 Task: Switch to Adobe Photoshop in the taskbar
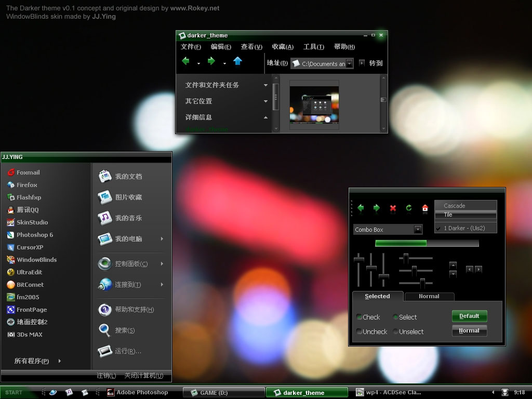click(137, 392)
